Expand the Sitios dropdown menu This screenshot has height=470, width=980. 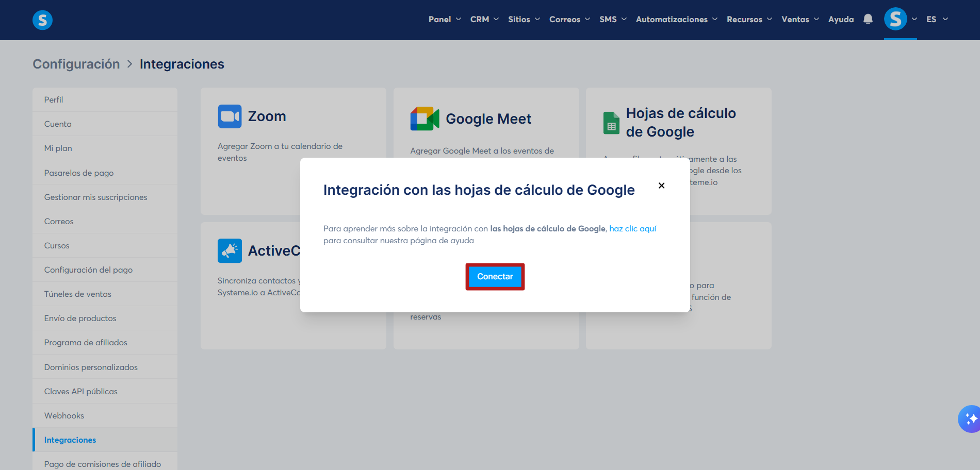pyautogui.click(x=524, y=19)
